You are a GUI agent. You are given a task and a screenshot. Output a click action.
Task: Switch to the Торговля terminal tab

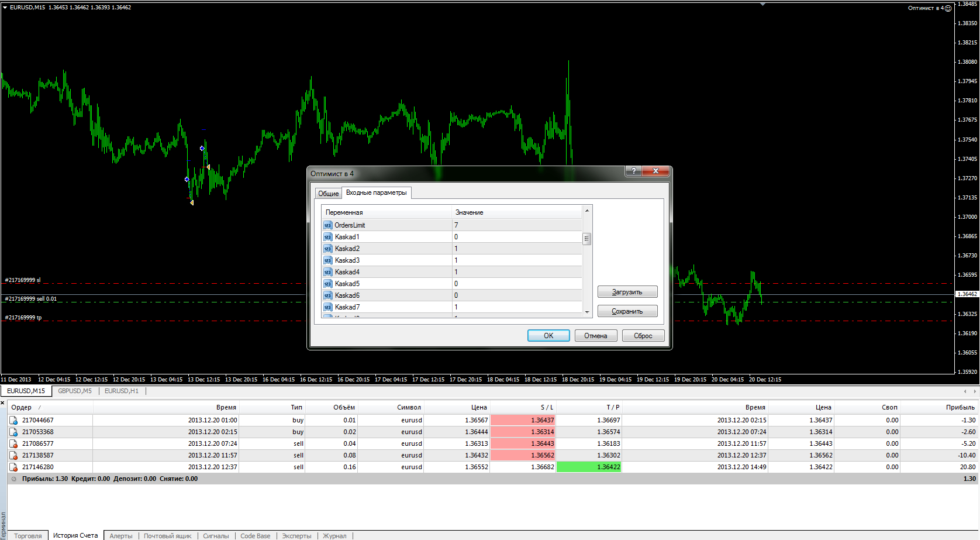[x=28, y=536]
